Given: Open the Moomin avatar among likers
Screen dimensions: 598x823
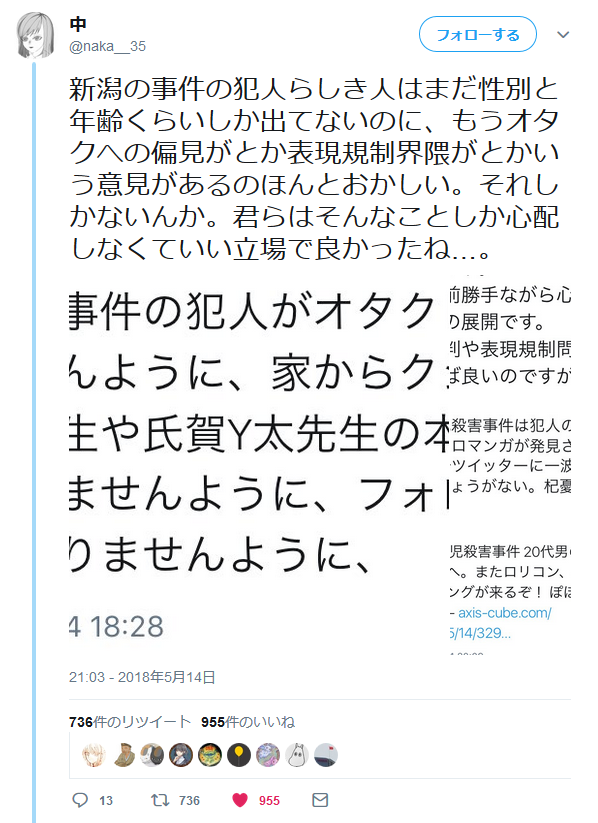Looking at the screenshot, I should coord(297,756).
